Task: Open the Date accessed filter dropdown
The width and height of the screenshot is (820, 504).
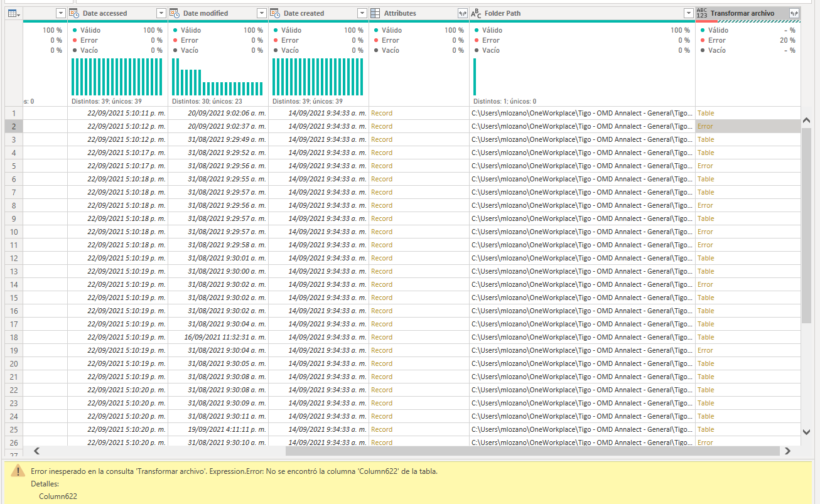Action: [161, 13]
